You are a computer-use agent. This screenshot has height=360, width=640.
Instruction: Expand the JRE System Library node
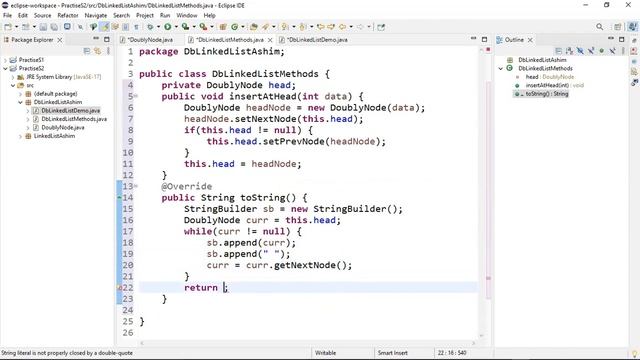click(13, 77)
